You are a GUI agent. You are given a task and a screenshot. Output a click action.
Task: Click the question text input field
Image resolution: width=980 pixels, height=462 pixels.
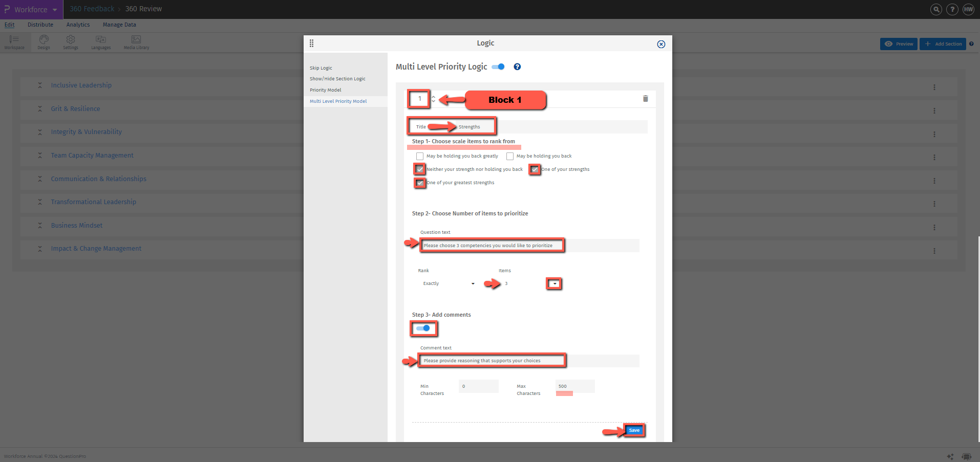coord(492,245)
